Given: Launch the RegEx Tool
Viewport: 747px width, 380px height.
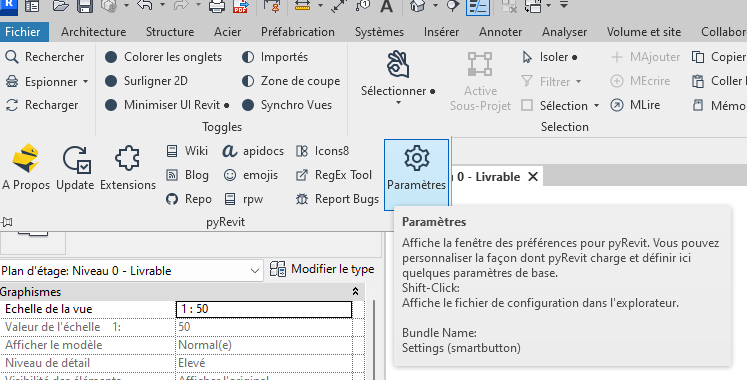Looking at the screenshot, I should (333, 175).
